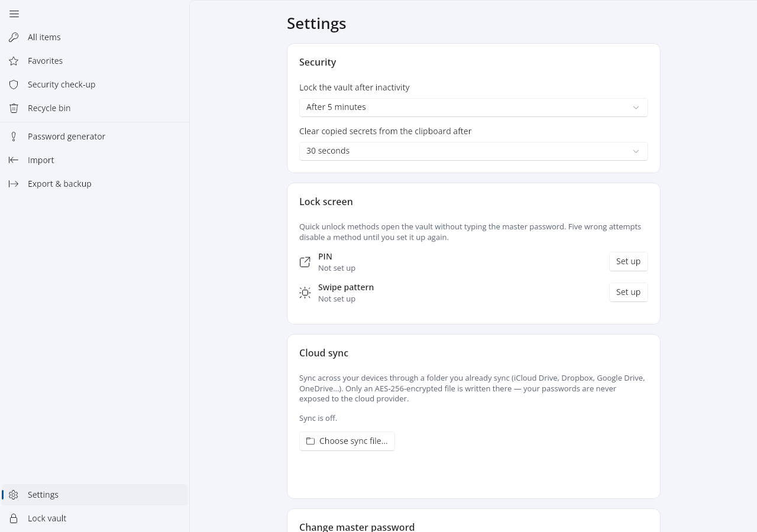Image resolution: width=757 pixels, height=532 pixels.
Task: Expand chevron of 30 seconds dropdown
Action: tap(636, 151)
